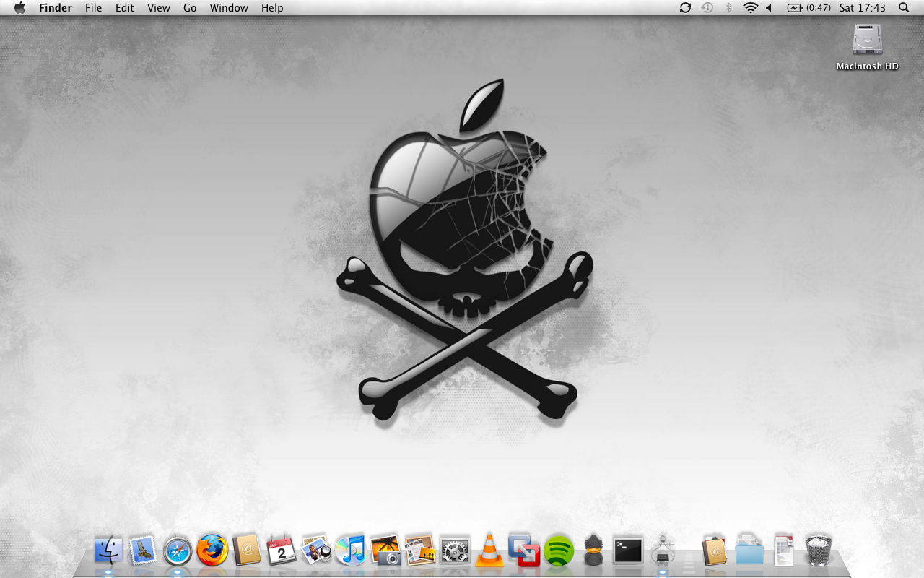Click the sync arrows status icon

[685, 8]
